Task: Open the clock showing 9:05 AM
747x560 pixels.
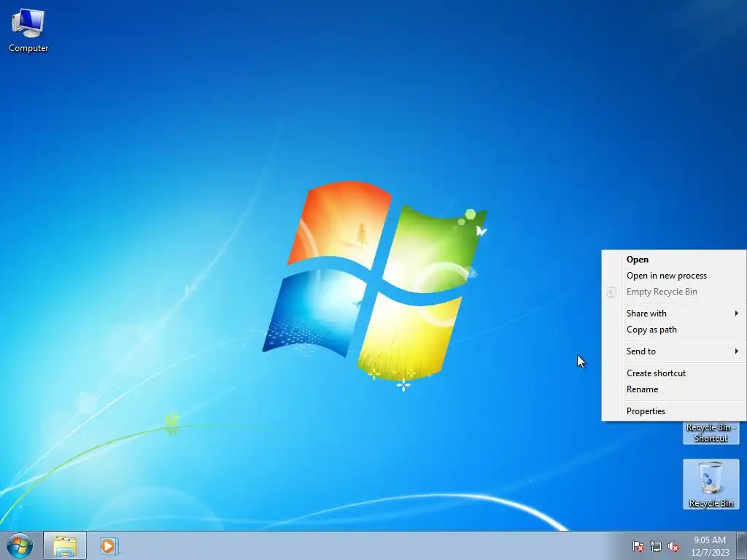Action: (x=710, y=546)
